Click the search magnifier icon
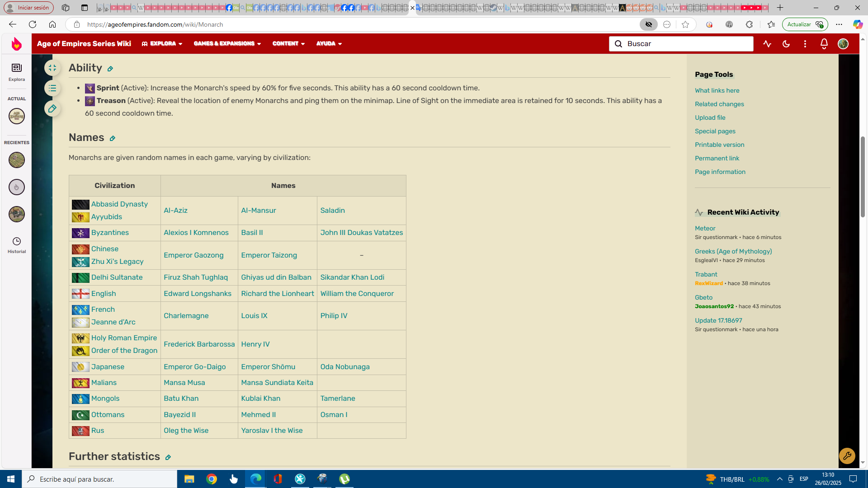Image resolution: width=868 pixels, height=488 pixels. (x=618, y=44)
